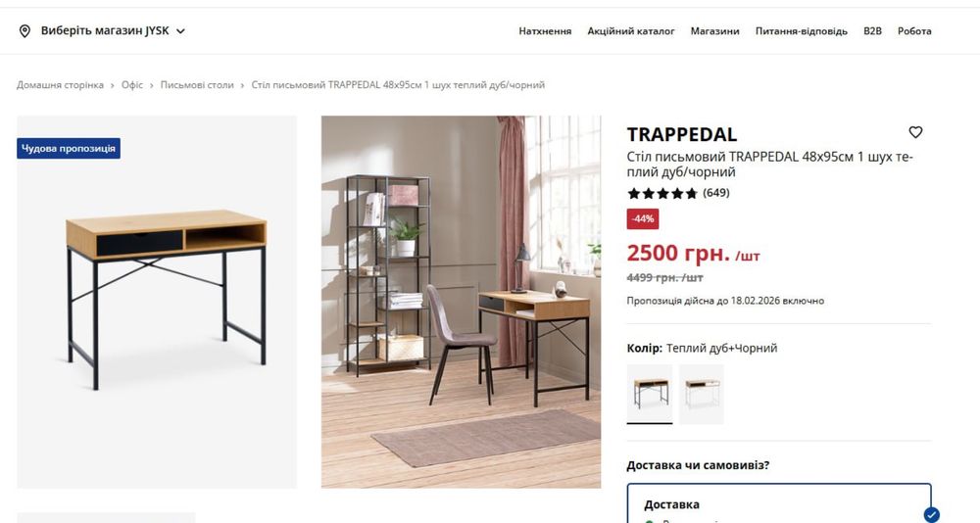Screen dimensions: 980x523
Task: Go to Офіс breadcrumb category
Action: (132, 85)
